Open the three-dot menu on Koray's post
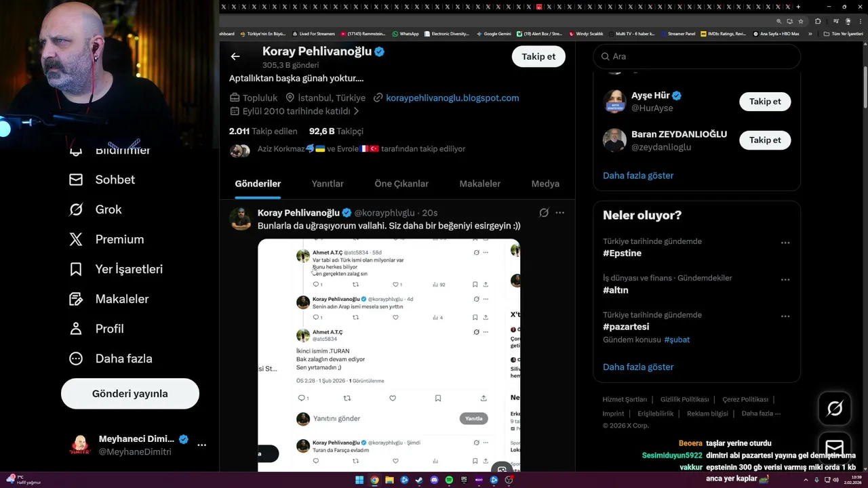The width and height of the screenshot is (868, 488). (x=560, y=213)
